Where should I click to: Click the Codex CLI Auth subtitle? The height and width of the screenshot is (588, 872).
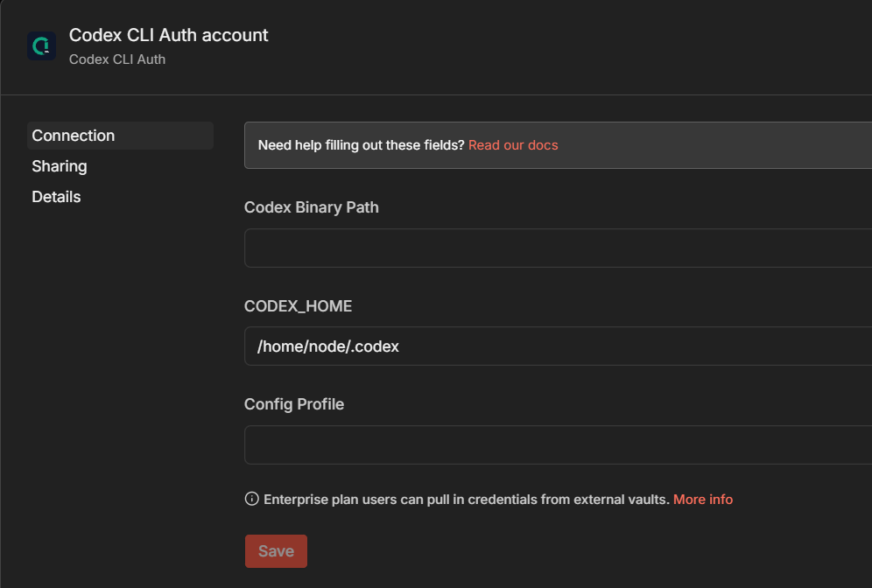[x=117, y=59]
